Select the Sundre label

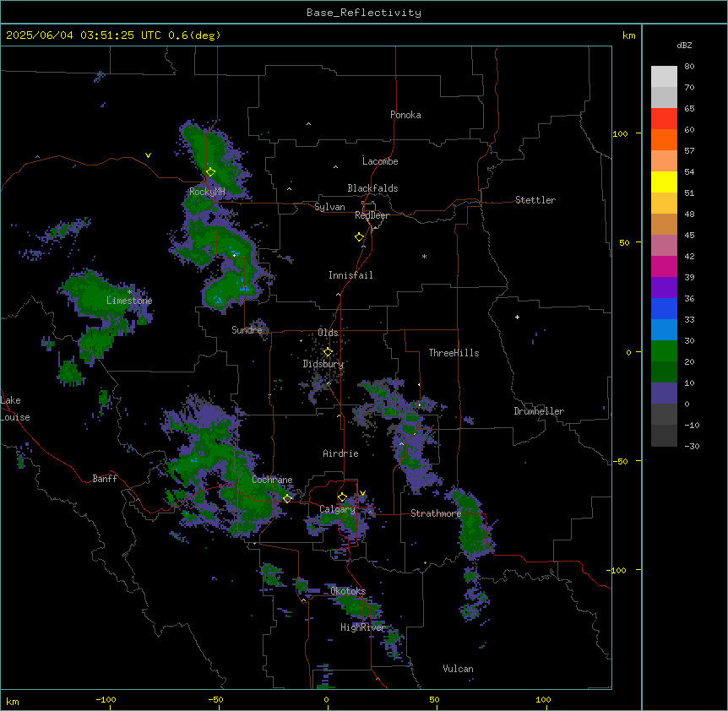point(247,330)
